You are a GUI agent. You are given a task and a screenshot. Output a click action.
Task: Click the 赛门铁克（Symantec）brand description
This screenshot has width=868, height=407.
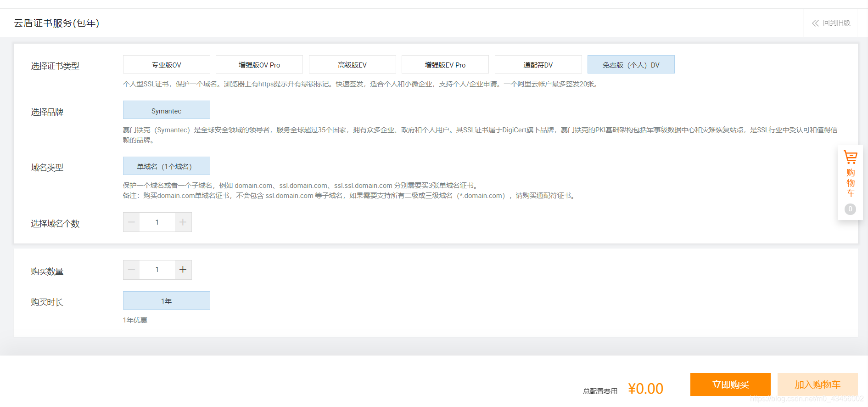point(480,135)
